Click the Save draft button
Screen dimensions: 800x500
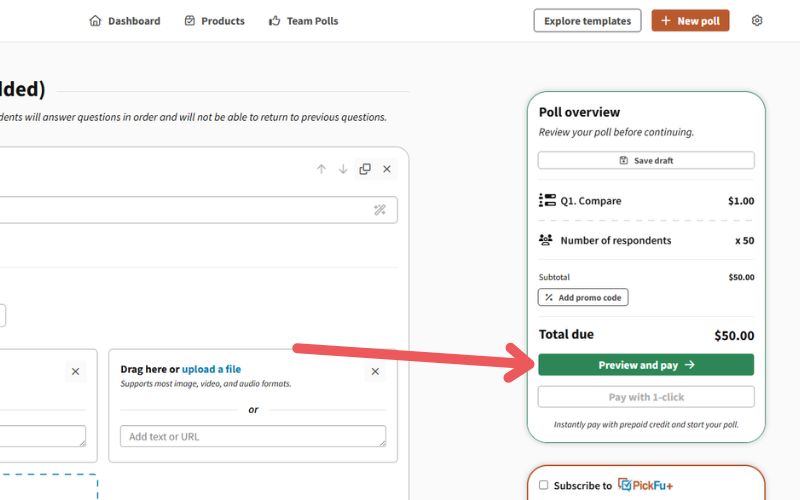[646, 160]
